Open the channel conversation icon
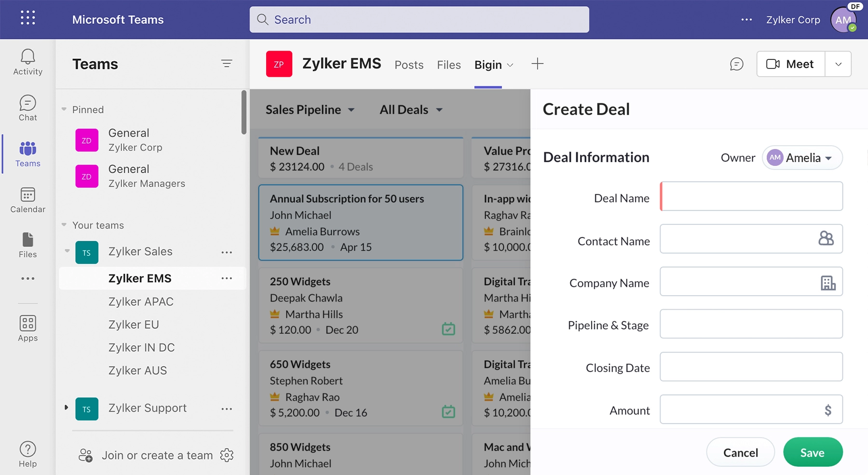The height and width of the screenshot is (475, 868). coord(736,64)
